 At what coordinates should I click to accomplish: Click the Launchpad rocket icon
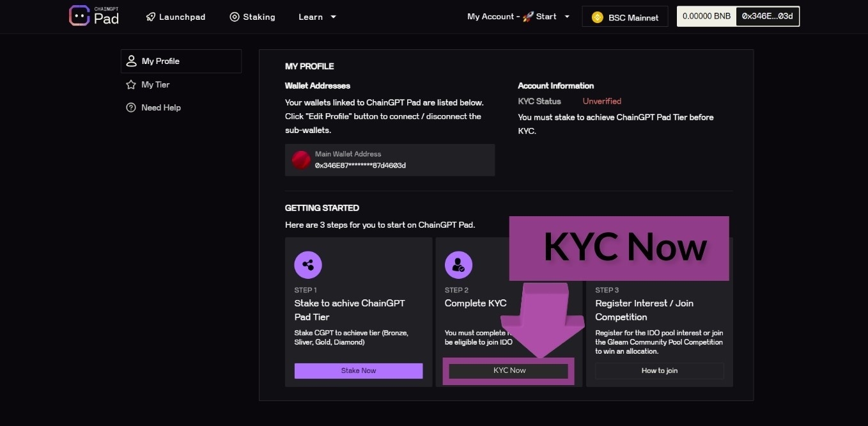(x=151, y=17)
